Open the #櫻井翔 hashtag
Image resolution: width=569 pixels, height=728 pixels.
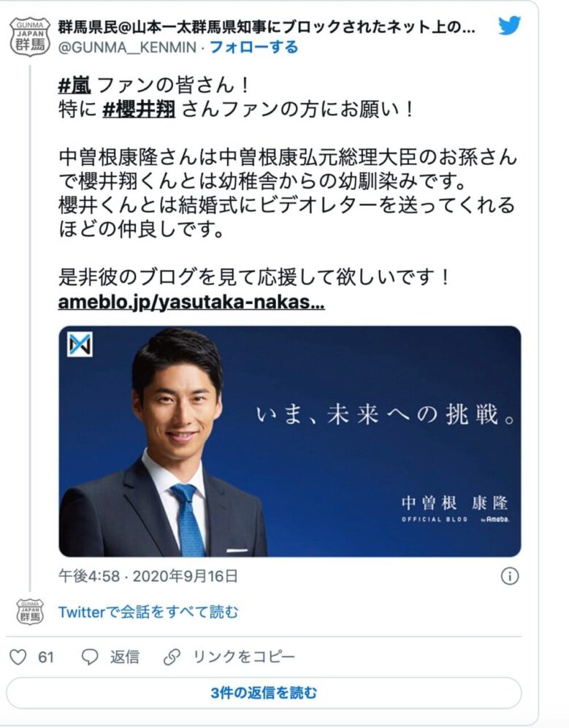click(139, 110)
